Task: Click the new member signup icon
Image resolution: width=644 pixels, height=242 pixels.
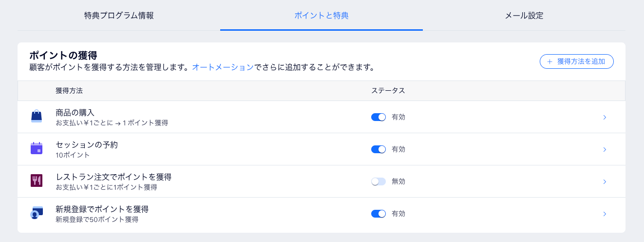Action: pos(37,213)
